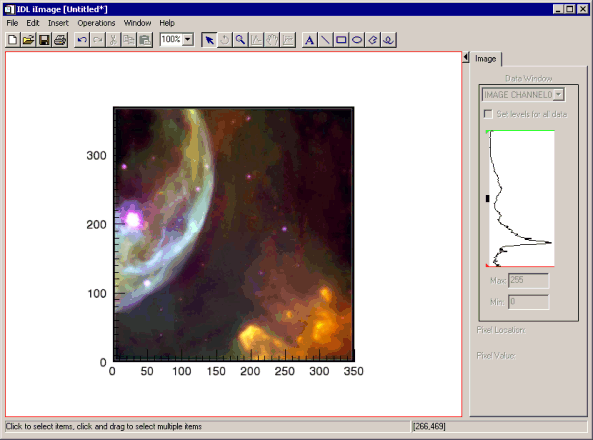Open the IMAGE CHANNEL0 dropdown

pos(559,95)
